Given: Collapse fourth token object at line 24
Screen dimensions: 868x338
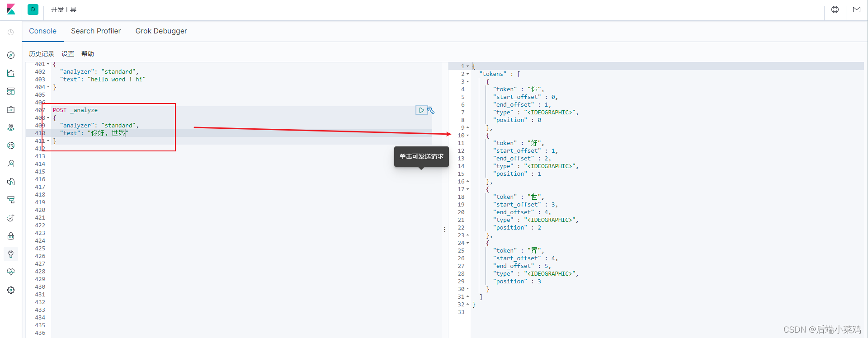Looking at the screenshot, I should point(468,243).
